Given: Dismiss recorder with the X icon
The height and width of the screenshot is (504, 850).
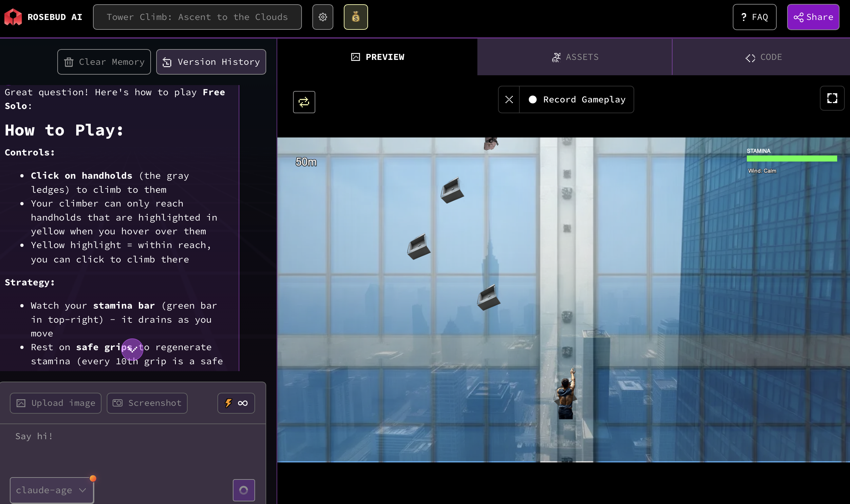Looking at the screenshot, I should 508,99.
